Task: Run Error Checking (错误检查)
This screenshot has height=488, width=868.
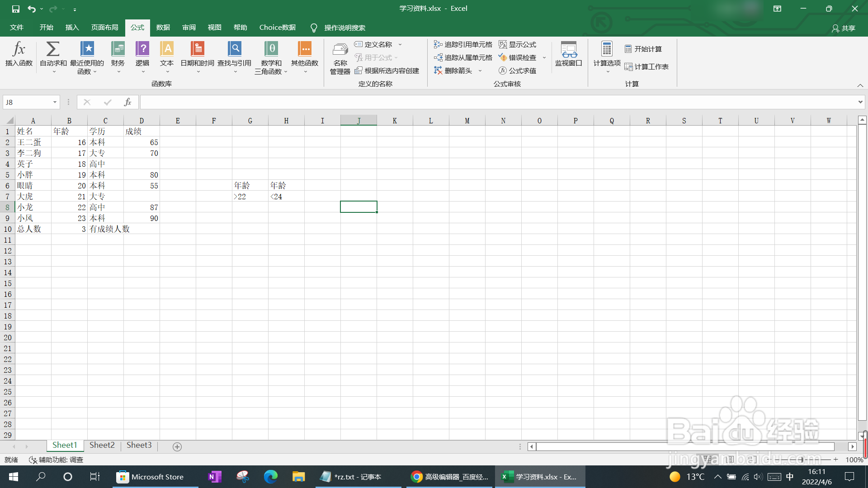Action: coord(518,57)
